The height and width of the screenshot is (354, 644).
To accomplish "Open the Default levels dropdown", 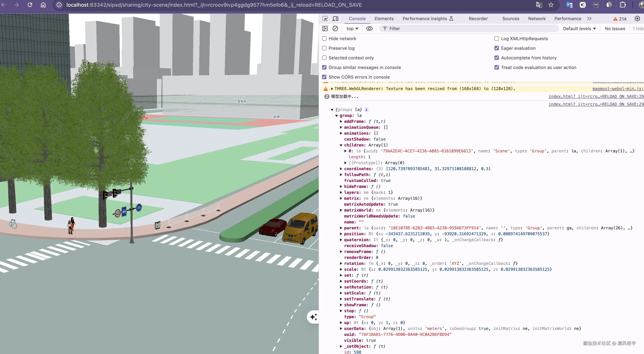I will [x=579, y=28].
